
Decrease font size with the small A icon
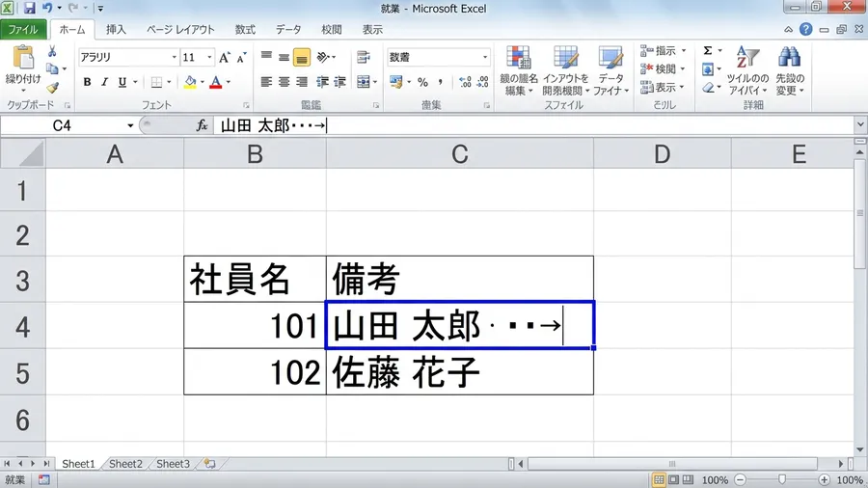click(241, 58)
